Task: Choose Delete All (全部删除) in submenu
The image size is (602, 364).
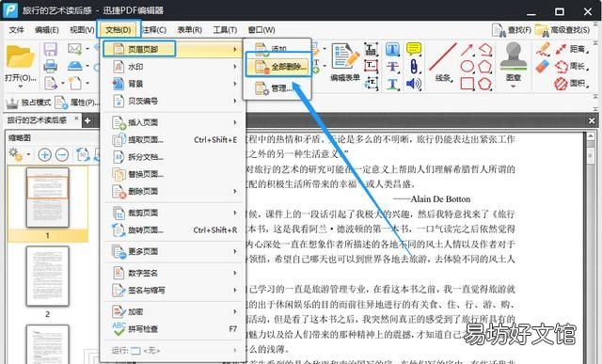Action: click(x=278, y=67)
